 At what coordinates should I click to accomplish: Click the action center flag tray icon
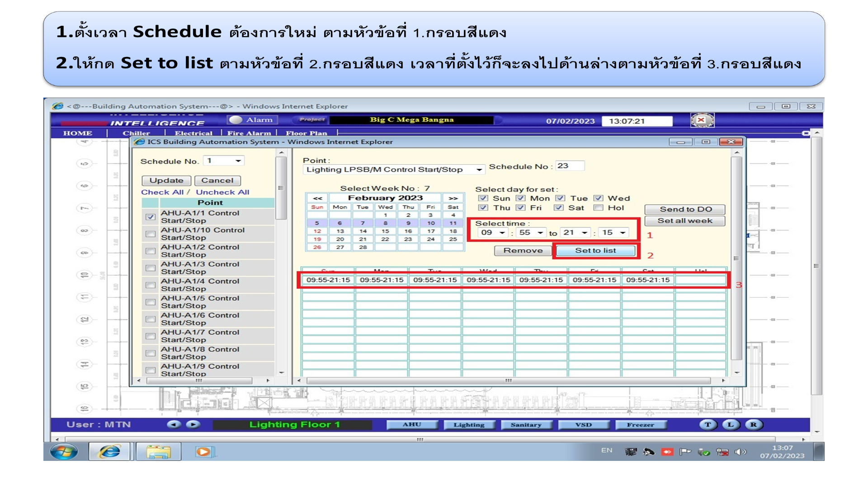point(685,452)
